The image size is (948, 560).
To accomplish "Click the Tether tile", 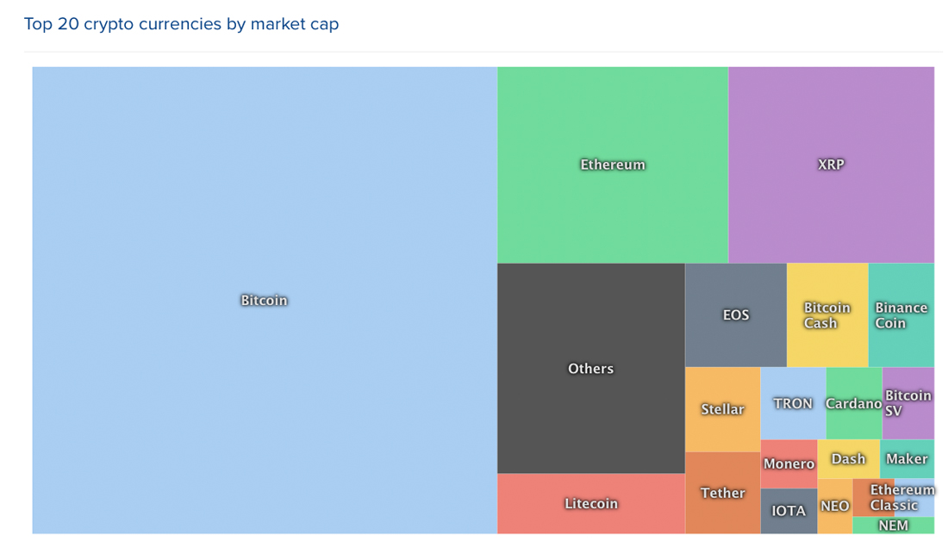I will (x=722, y=493).
